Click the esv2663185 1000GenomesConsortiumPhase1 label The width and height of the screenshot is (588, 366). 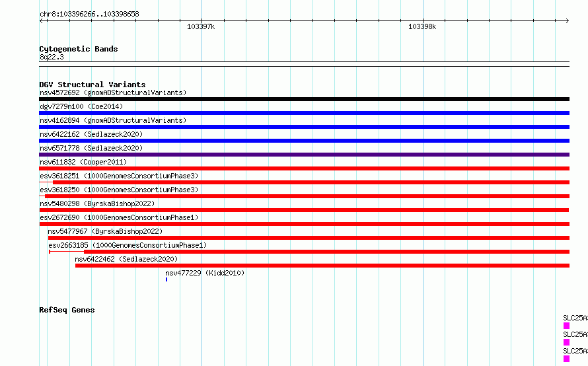tap(128, 245)
